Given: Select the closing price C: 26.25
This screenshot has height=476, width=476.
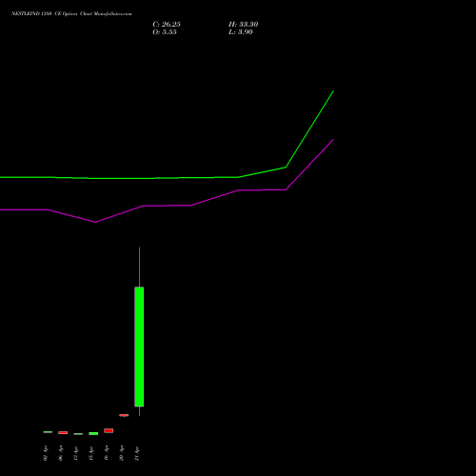Looking at the screenshot, I should (167, 25).
